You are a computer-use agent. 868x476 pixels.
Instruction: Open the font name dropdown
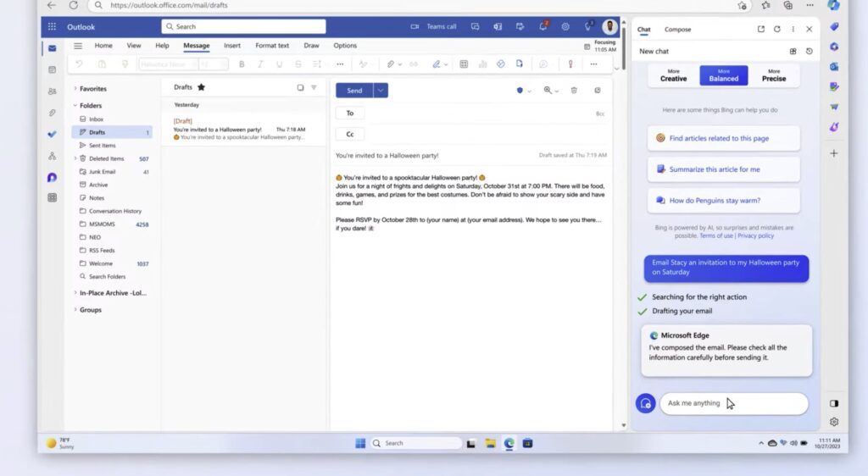[x=167, y=64]
